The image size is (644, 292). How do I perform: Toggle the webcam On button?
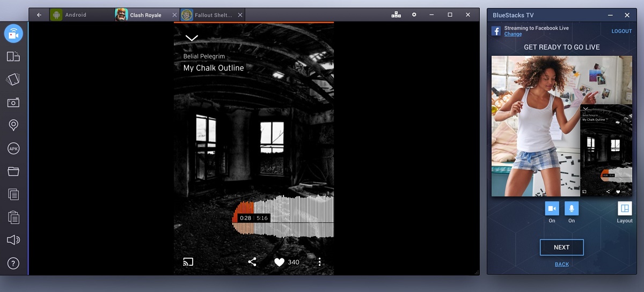pyautogui.click(x=552, y=208)
